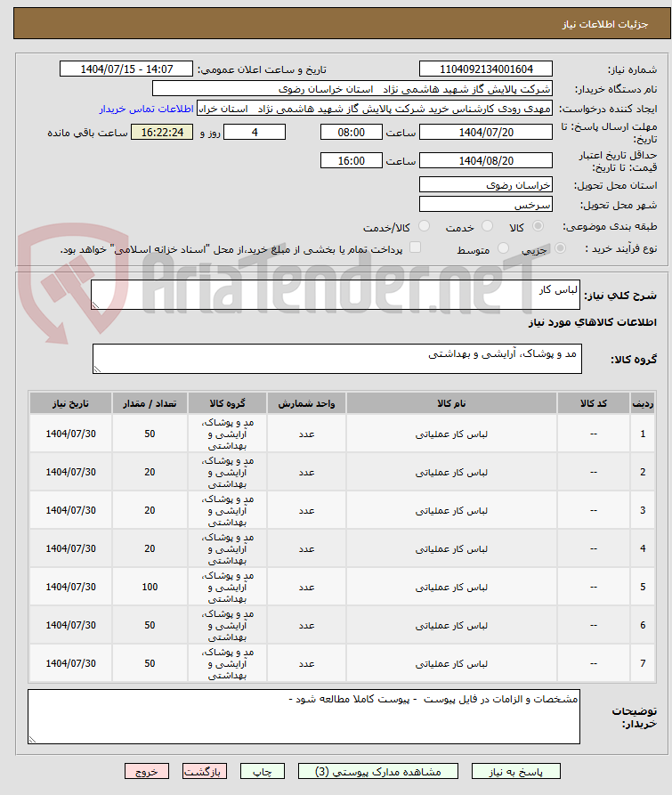Screen dimensions: 672x795
Task: Click the بازگشت back button
Action: 205,772
